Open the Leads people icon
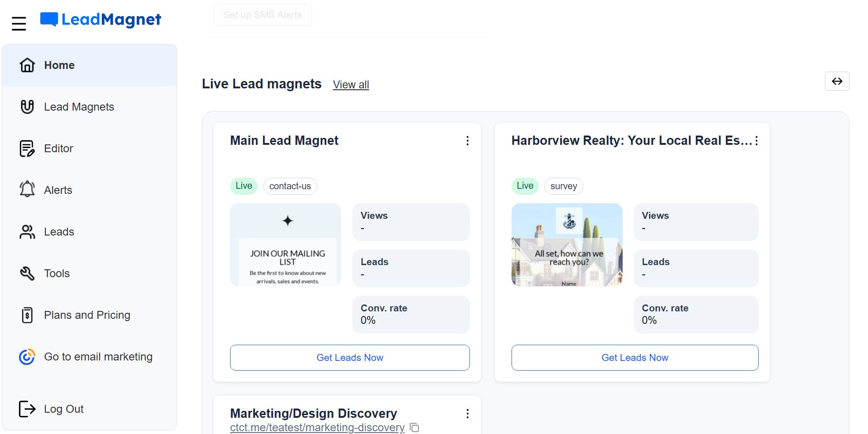This screenshot has width=868, height=434. [27, 231]
